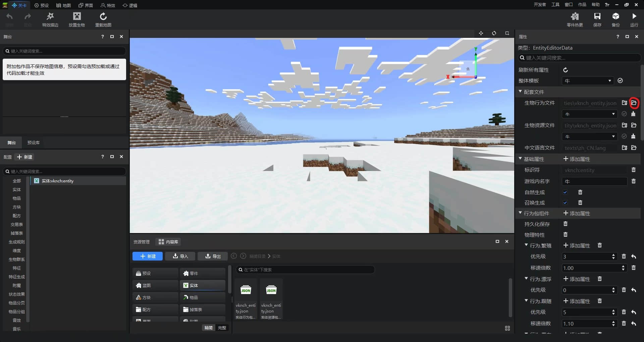The height and width of the screenshot is (342, 644).
Task: Click the blue 新建 resource button
Action: coord(148,256)
